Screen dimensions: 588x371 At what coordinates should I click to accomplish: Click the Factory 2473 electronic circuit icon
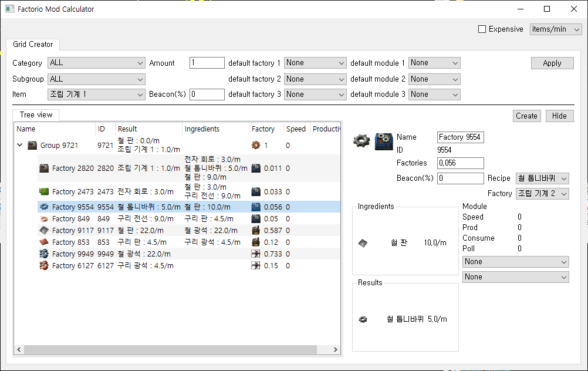pos(44,192)
